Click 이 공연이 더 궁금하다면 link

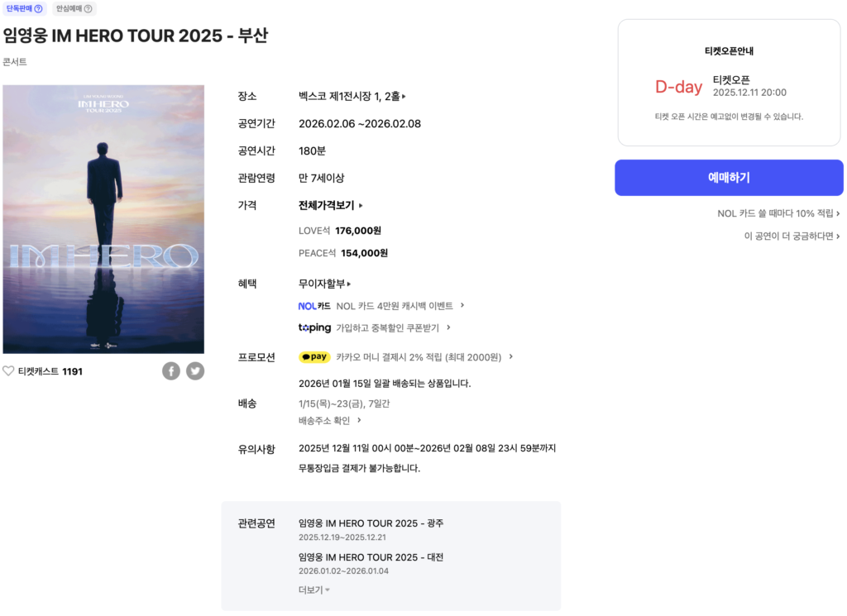click(792, 236)
